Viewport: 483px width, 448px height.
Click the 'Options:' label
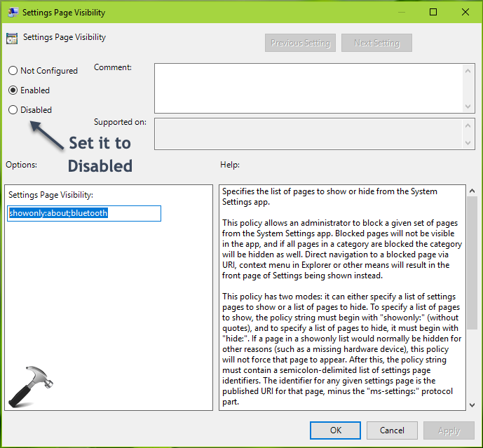21,165
